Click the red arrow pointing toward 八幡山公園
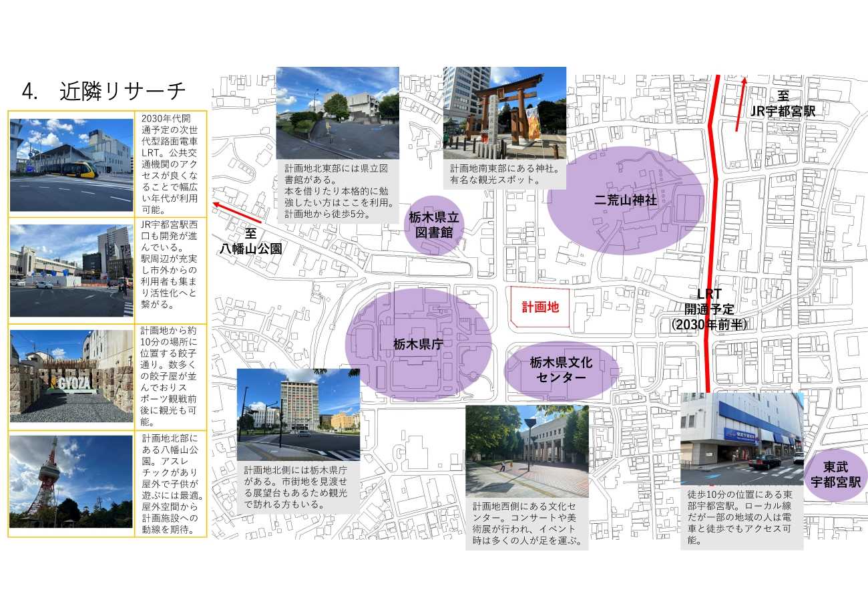The height and width of the screenshot is (614, 868). tap(237, 214)
